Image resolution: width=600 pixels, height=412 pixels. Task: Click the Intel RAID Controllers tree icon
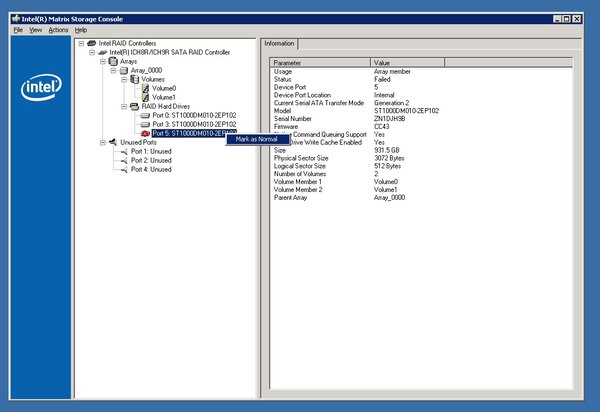coord(92,43)
